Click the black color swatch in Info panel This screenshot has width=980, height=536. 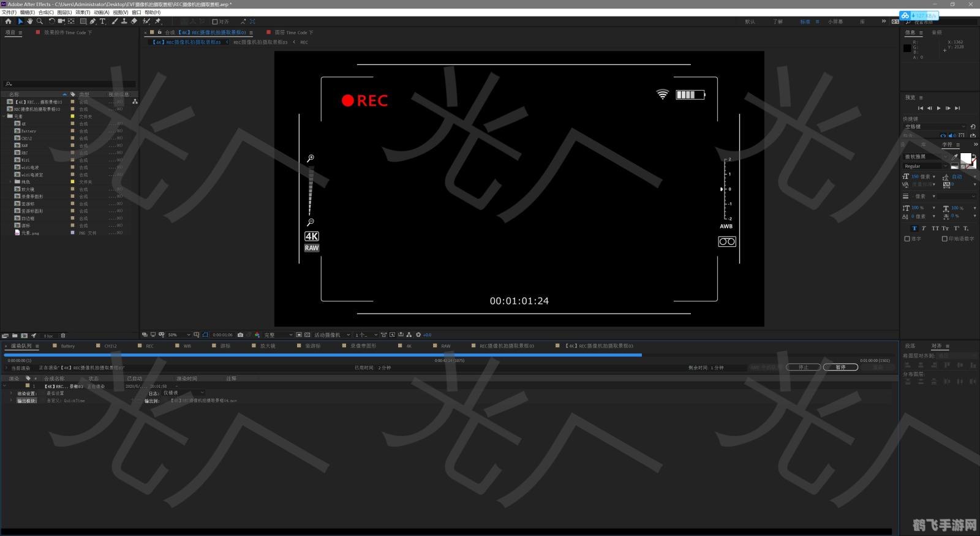907,48
